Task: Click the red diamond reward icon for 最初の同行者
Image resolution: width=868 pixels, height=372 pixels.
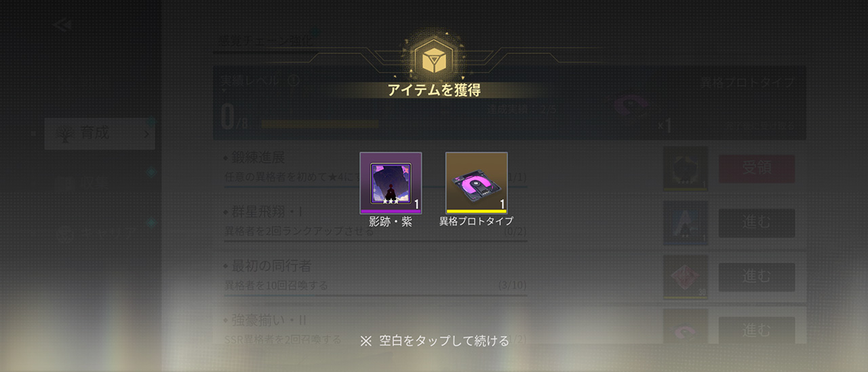Action: point(685,277)
